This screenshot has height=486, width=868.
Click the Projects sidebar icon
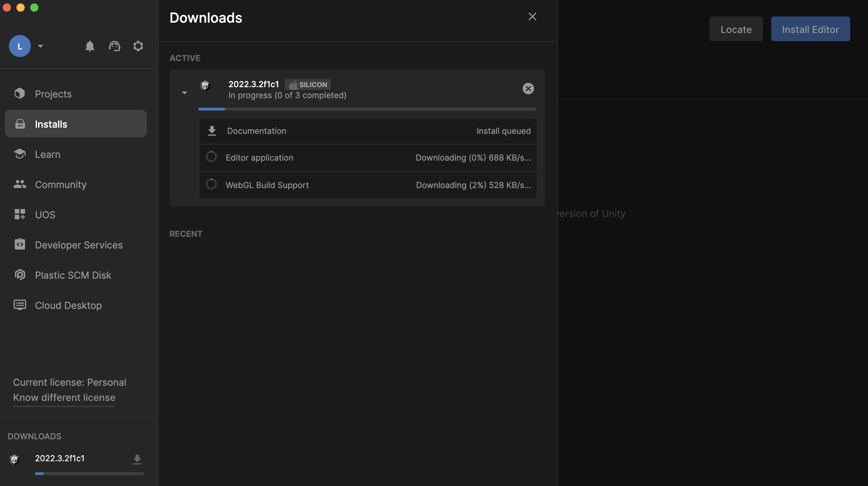point(20,93)
